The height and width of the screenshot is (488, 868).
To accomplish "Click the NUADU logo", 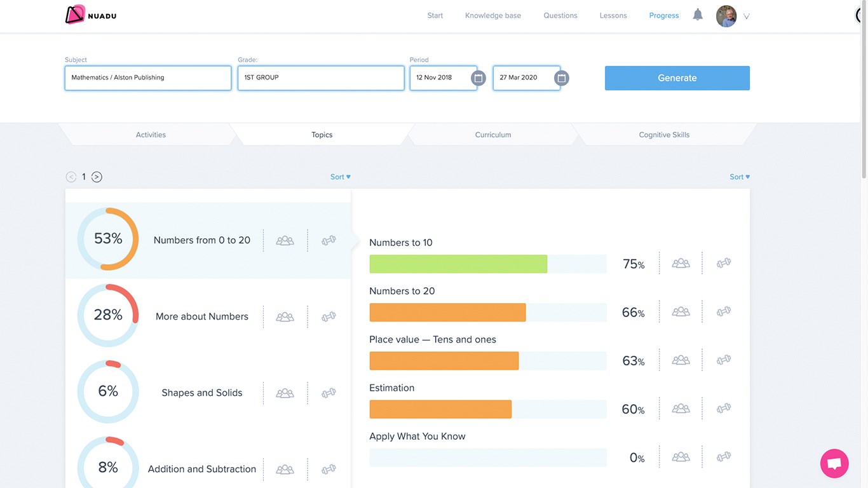I will pyautogui.click(x=91, y=15).
